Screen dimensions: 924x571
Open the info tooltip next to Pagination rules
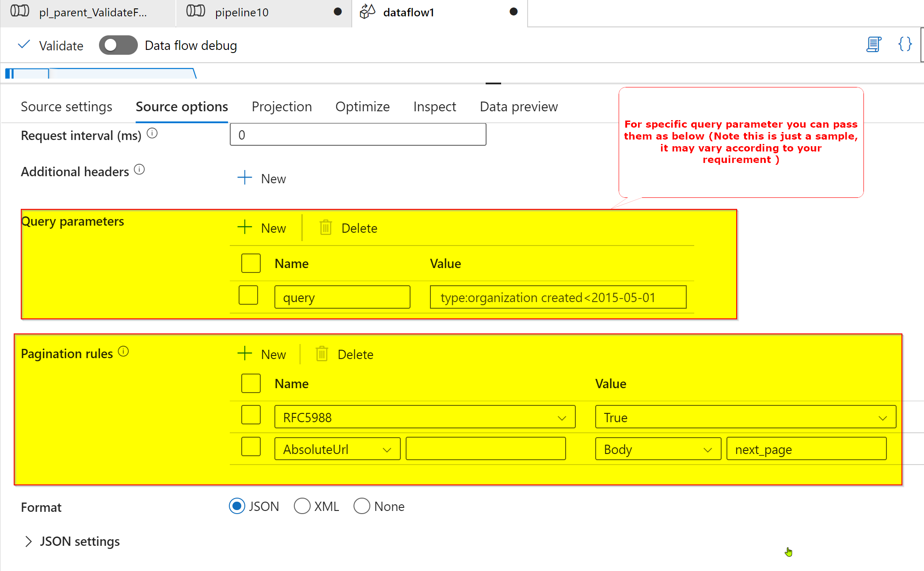click(124, 351)
